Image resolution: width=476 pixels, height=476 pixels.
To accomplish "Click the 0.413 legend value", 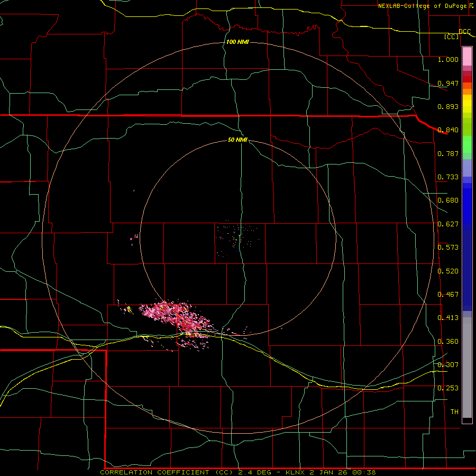I will point(448,318).
